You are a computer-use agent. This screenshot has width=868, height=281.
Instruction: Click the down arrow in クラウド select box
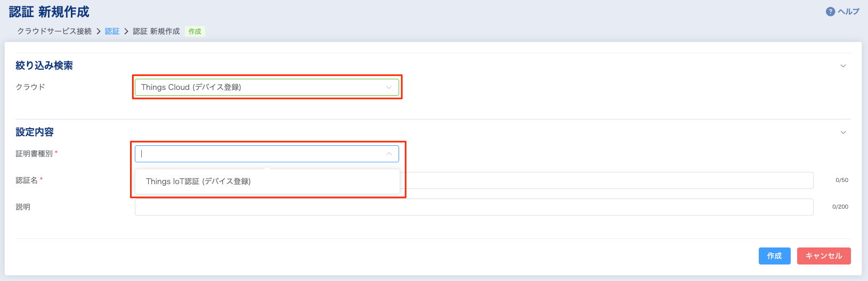(389, 87)
